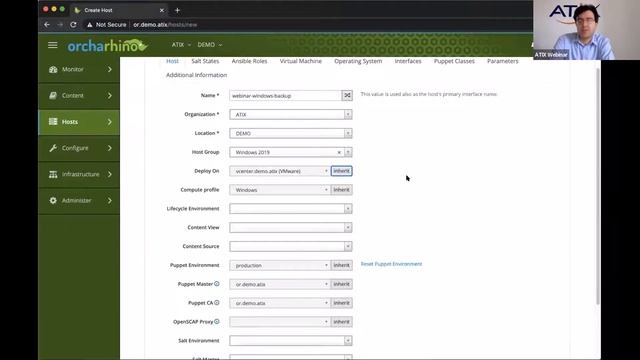Image resolution: width=640 pixels, height=360 pixels.
Task: Open the Deploy On dropdown
Action: click(x=280, y=171)
